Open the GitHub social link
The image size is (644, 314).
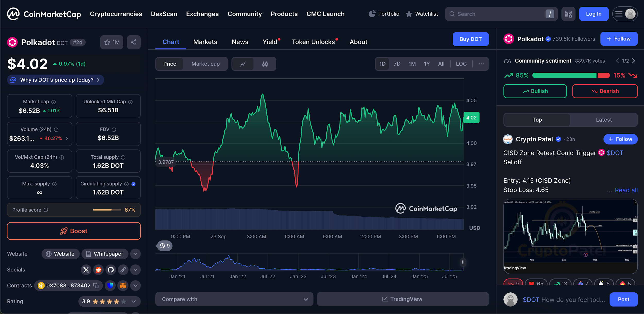[111, 270]
